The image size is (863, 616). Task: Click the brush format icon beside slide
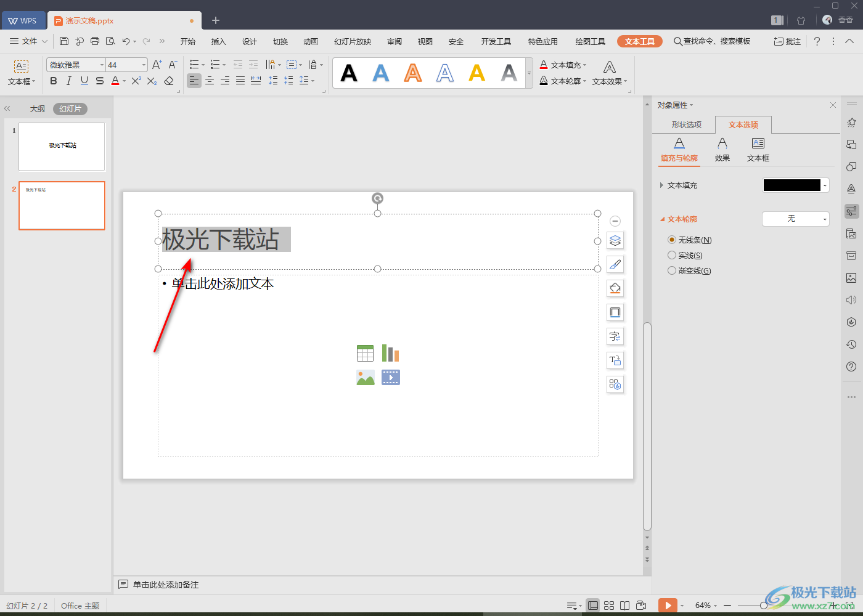(x=615, y=264)
